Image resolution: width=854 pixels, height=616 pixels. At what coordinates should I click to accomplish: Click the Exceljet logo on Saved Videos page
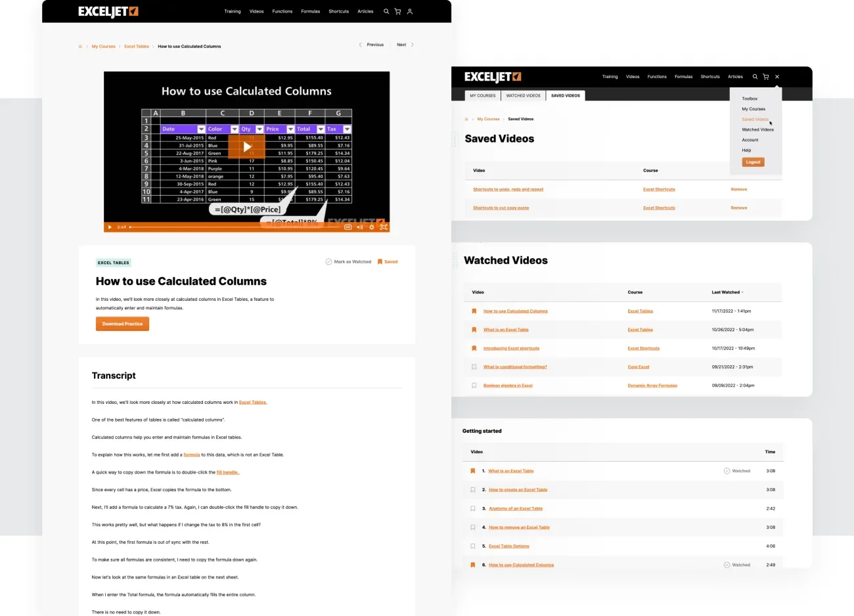click(493, 77)
